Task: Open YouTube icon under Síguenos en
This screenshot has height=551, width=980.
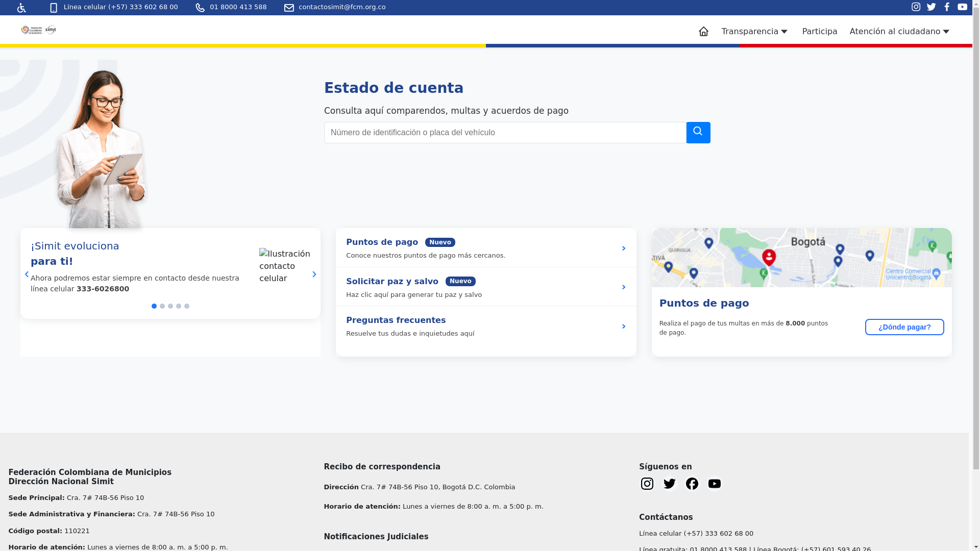Action: coord(715,484)
